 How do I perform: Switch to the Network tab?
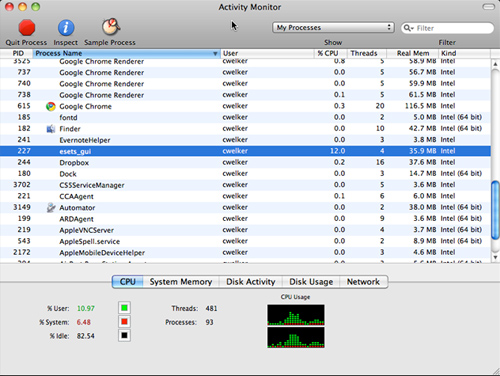(x=363, y=282)
